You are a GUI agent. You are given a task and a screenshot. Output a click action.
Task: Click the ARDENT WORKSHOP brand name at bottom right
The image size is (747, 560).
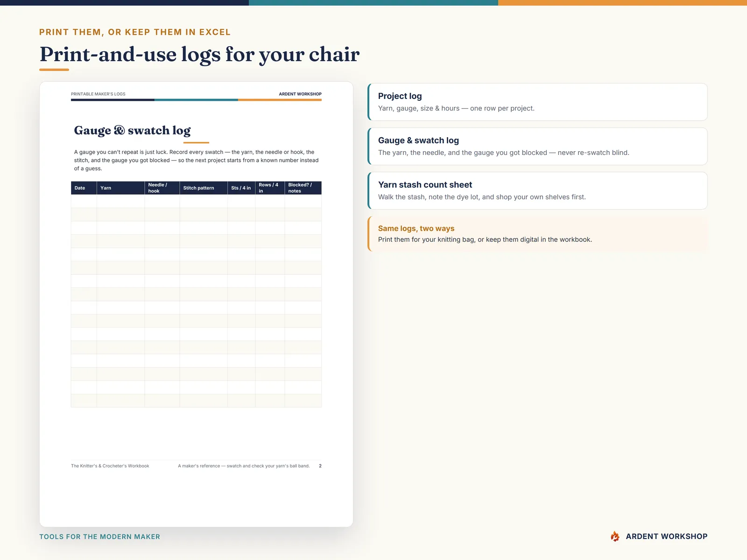pos(667,537)
